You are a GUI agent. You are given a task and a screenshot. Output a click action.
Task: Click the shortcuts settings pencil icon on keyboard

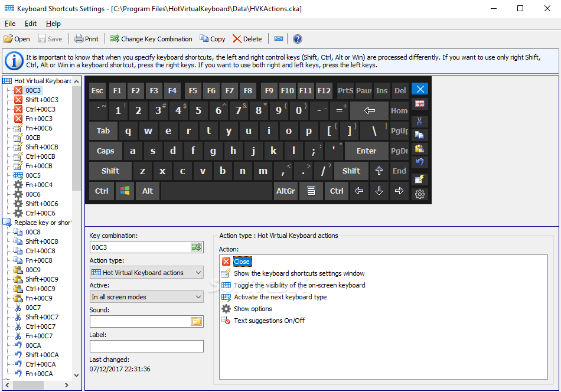point(420,179)
